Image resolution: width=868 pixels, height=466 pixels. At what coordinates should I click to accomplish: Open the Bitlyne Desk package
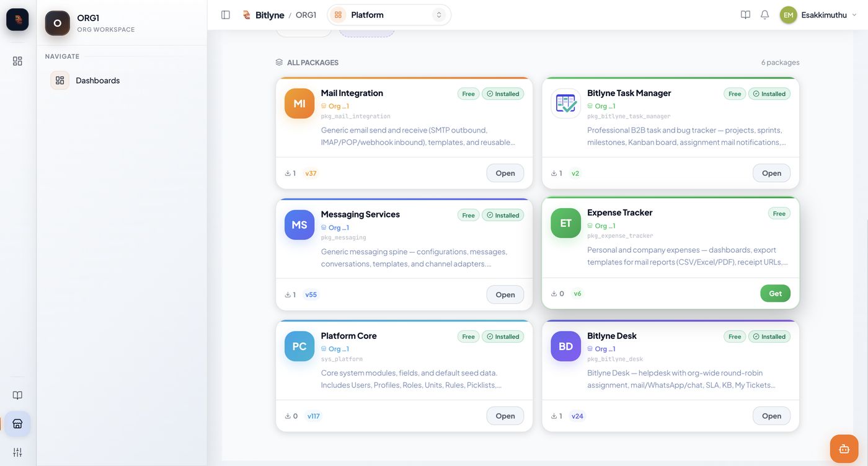771,416
